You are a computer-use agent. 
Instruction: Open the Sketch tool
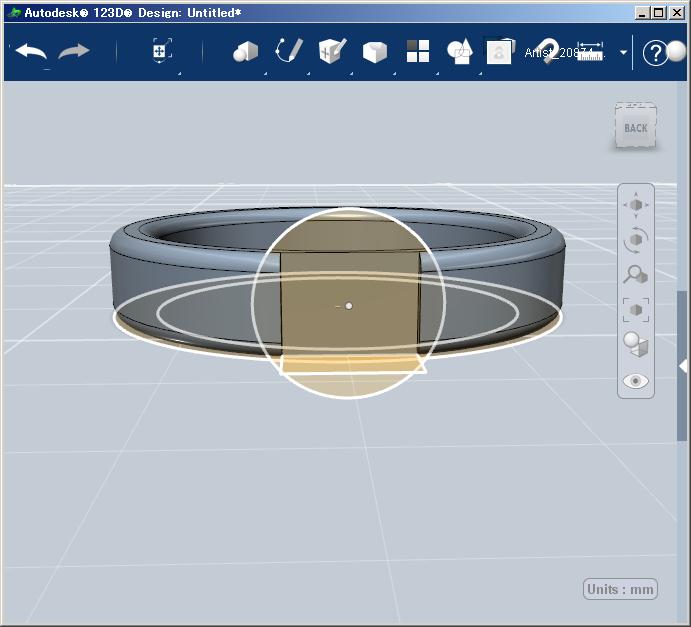click(x=289, y=51)
